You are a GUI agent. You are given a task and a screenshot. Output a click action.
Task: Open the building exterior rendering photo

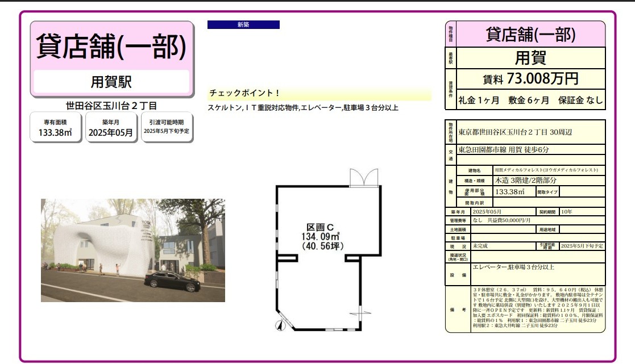(132, 250)
